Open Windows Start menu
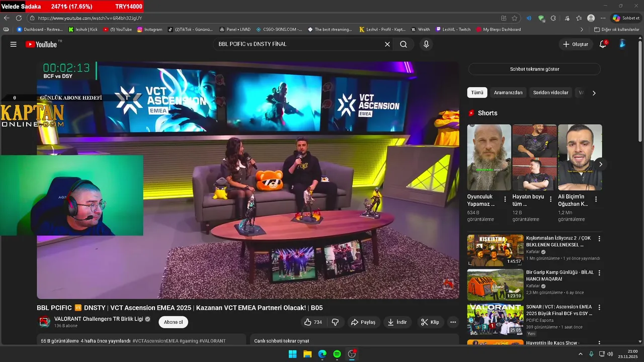The height and width of the screenshot is (362, 644). [292, 354]
